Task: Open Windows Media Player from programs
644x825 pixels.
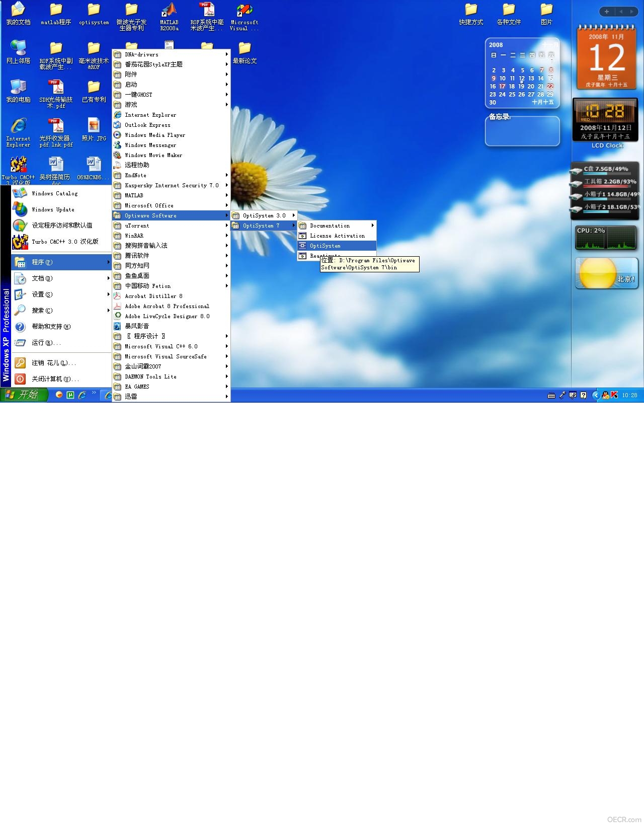Action: pos(171,135)
